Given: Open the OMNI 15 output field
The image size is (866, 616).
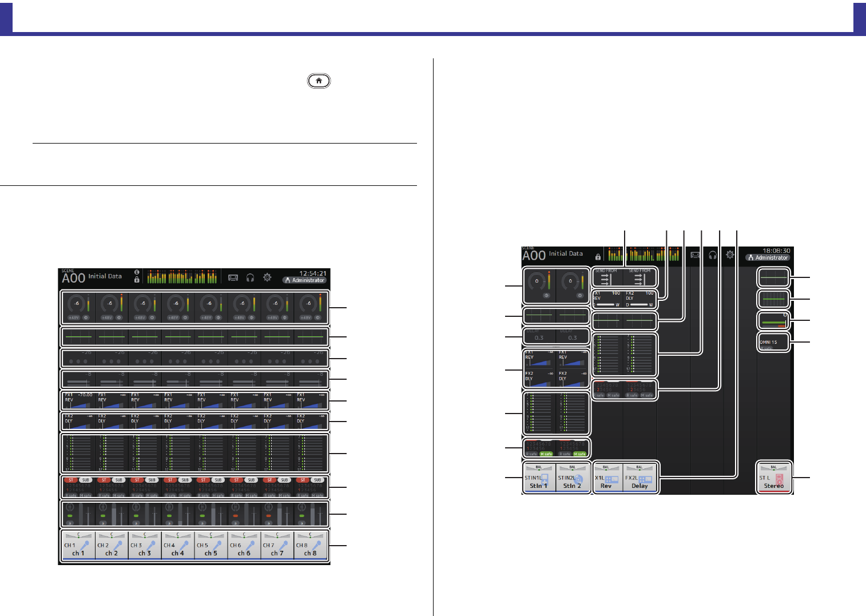Looking at the screenshot, I should (x=774, y=343).
